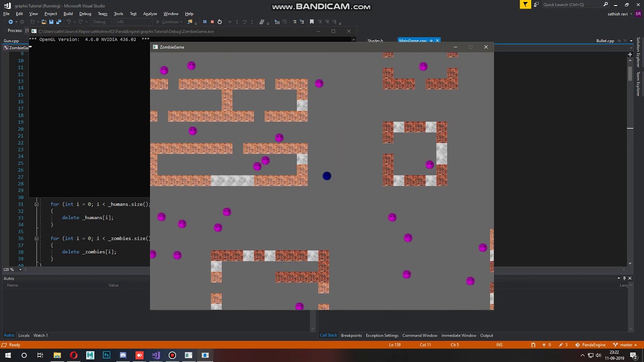Close the MainGame.cpp tab
This screenshot has width=644, height=362.
tap(437, 41)
